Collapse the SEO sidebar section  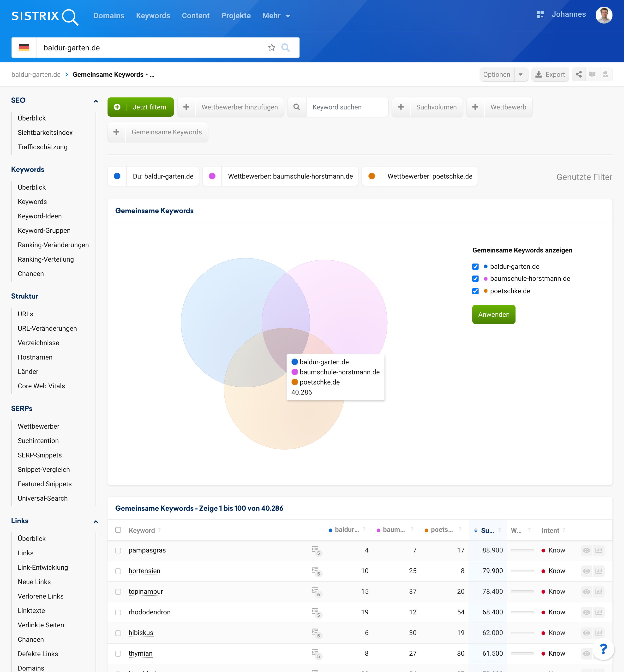pyautogui.click(x=96, y=101)
